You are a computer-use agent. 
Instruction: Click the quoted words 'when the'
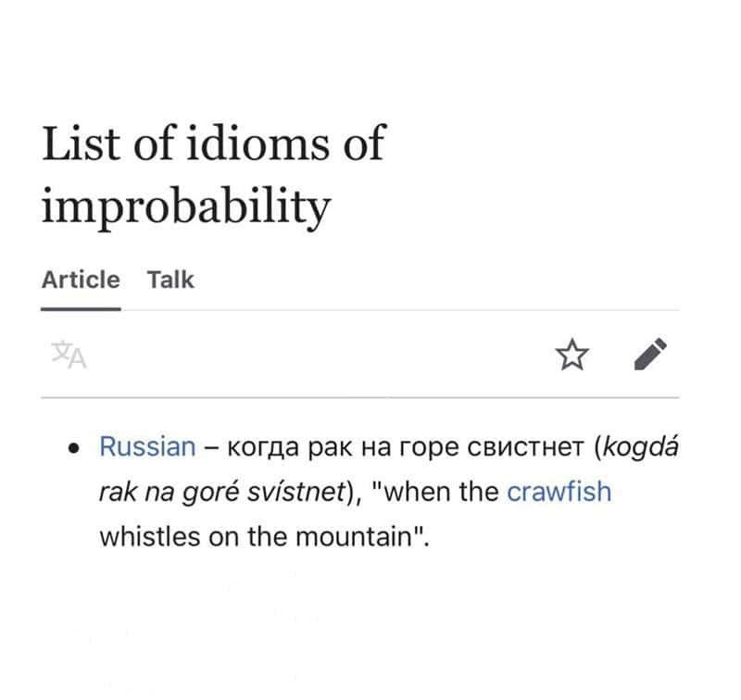point(440,492)
